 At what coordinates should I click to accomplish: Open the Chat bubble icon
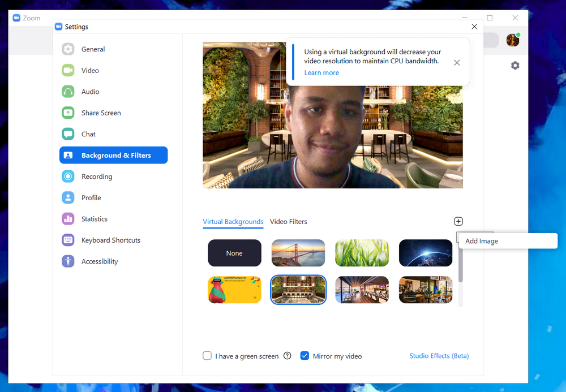pos(68,134)
